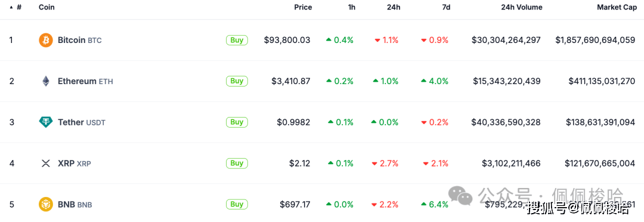Viewport: 644px width, 222px height.
Task: Click the sort arrow beside # column
Action: pyautogui.click(x=11, y=7)
